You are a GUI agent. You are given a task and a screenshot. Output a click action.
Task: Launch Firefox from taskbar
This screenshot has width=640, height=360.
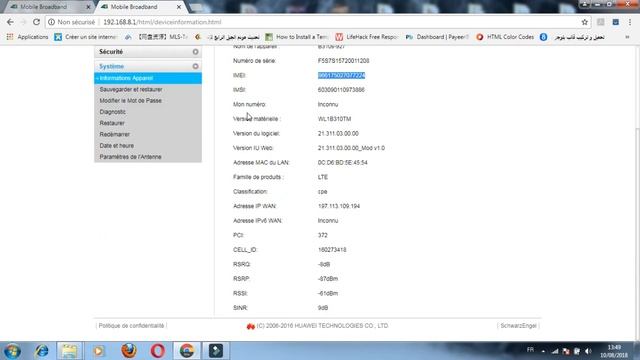129,351
